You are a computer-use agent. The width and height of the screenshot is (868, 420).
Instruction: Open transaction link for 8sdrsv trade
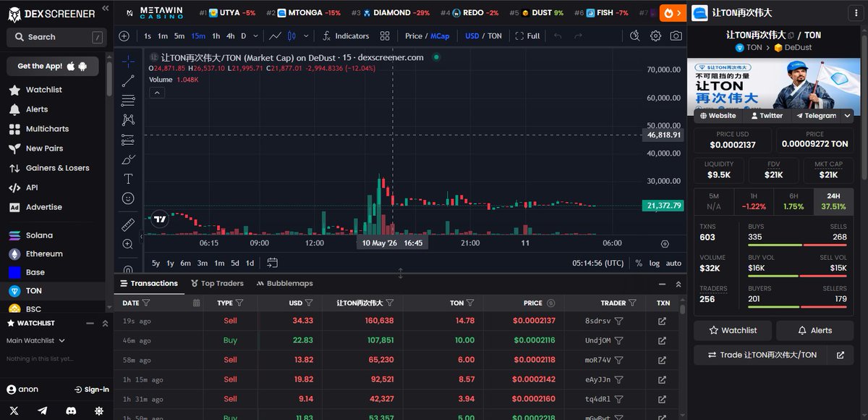662,321
